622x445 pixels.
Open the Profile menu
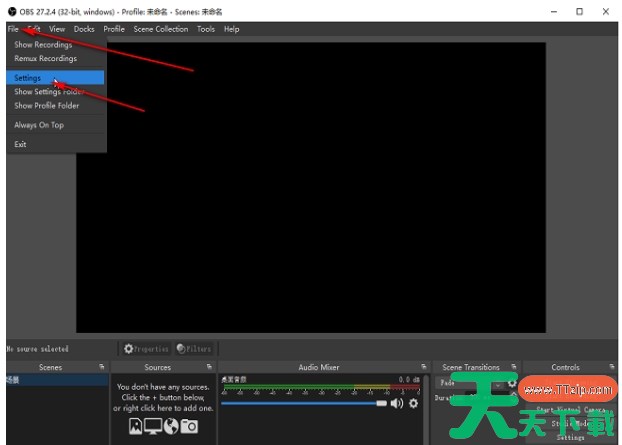point(114,29)
